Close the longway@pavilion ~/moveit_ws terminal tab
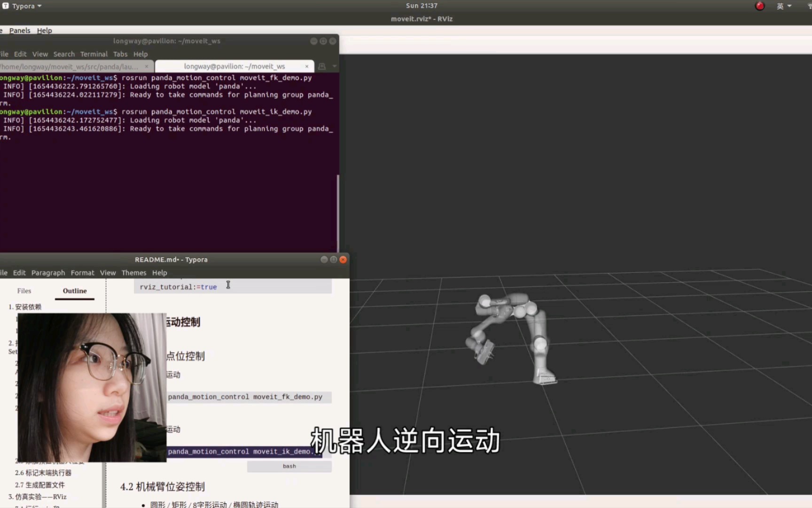Screen dimensions: 812x508 point(307,66)
